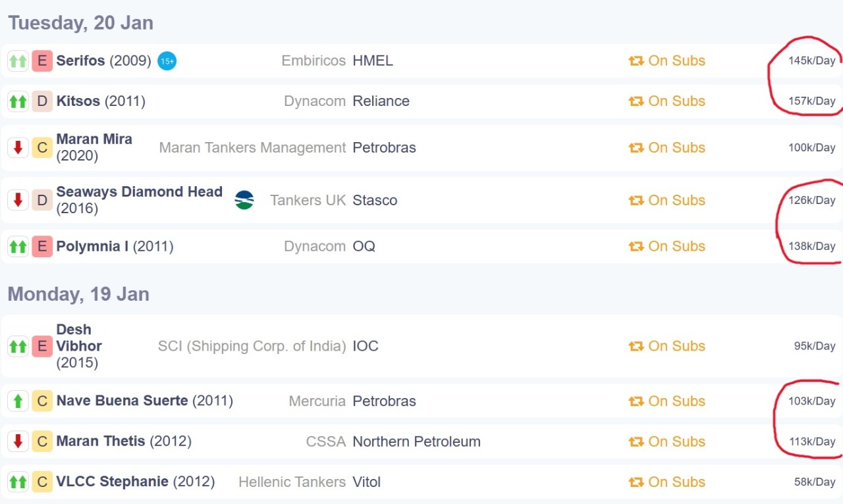Click the Petrobras charterer on Maran Mira row
This screenshot has height=504, width=843.
[384, 147]
